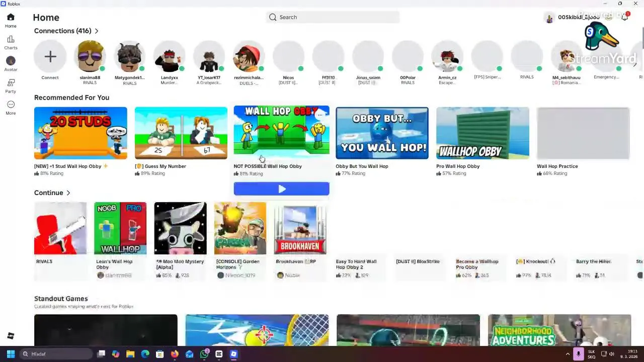Open YT_losarK17's connection avatar

pyautogui.click(x=209, y=57)
